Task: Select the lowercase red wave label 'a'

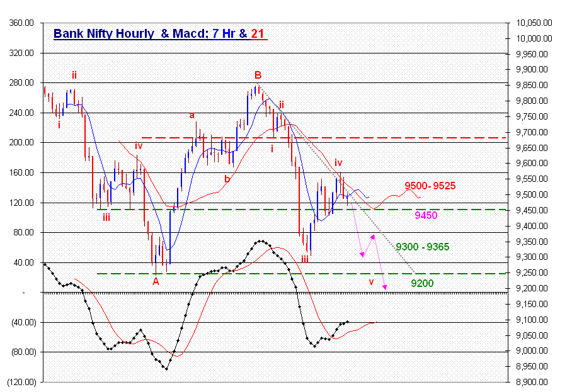Action: (192, 115)
